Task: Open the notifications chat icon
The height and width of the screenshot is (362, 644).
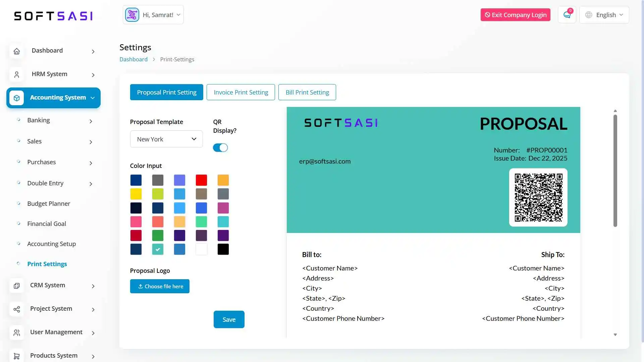Action: click(567, 15)
